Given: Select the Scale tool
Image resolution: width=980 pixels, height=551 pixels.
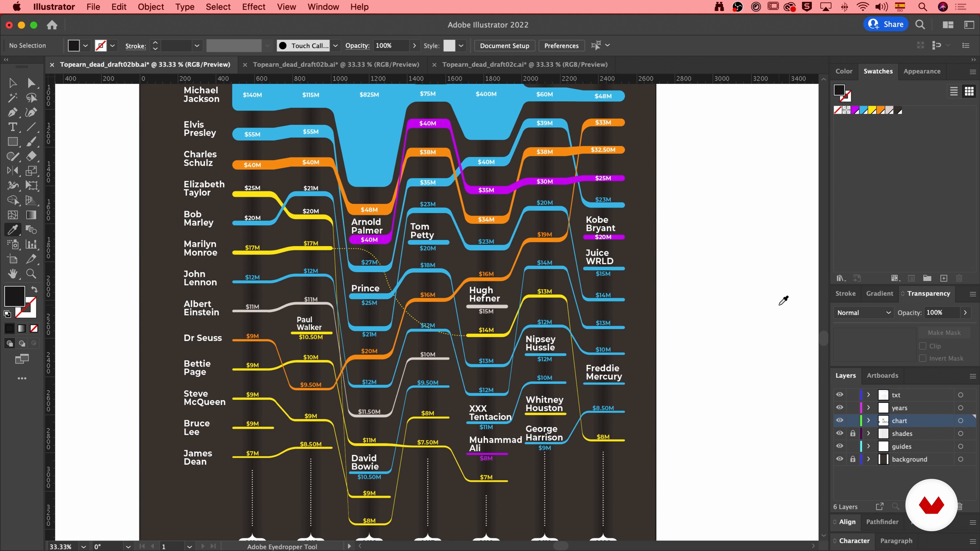Looking at the screenshot, I should tap(31, 171).
